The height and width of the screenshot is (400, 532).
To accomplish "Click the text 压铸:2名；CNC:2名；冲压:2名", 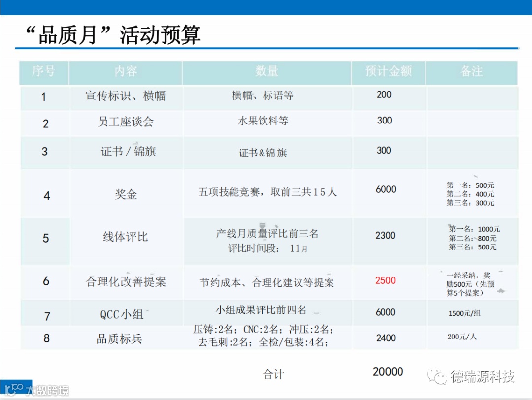I will (263, 329).
